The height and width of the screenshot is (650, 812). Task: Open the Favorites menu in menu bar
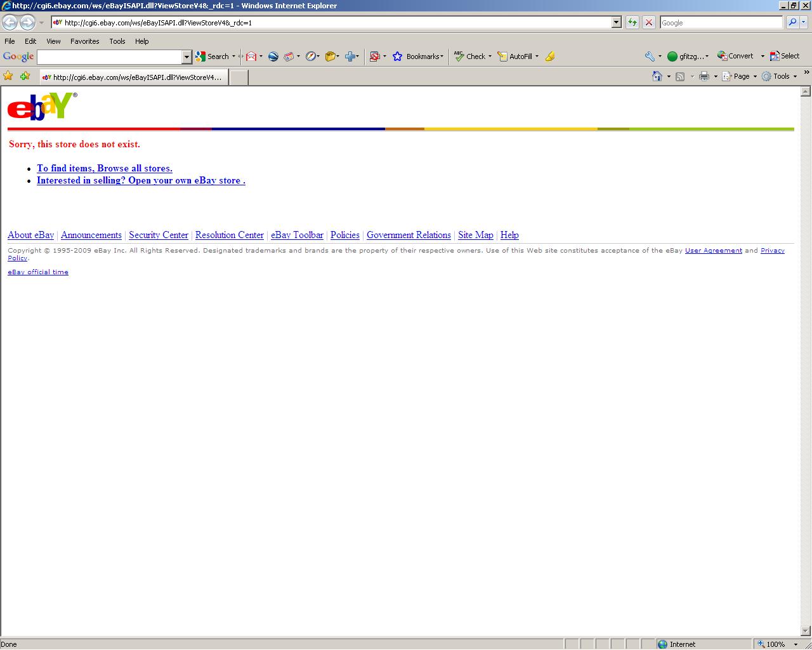(x=84, y=41)
